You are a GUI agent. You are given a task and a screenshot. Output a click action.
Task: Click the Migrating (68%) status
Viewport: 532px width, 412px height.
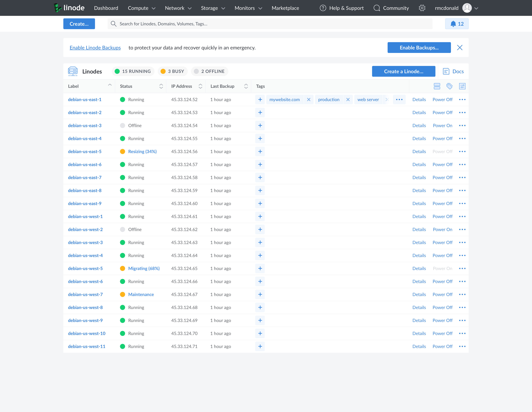point(144,268)
